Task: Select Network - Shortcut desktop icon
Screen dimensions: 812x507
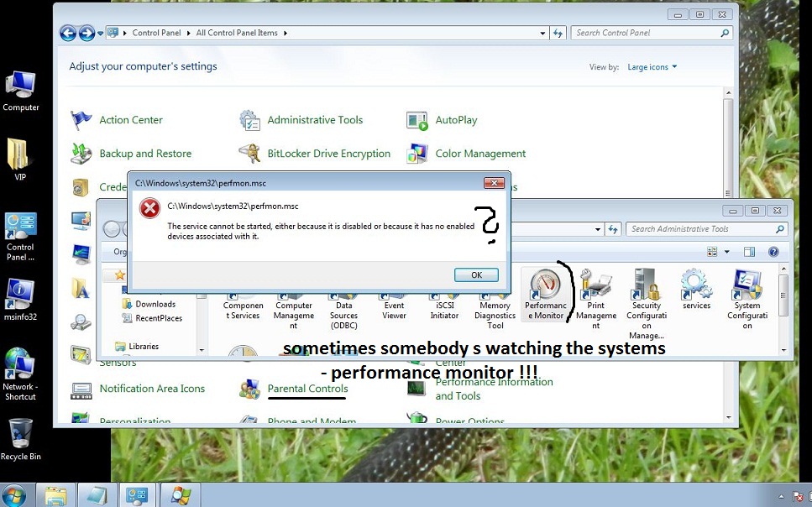Action: 19,374
